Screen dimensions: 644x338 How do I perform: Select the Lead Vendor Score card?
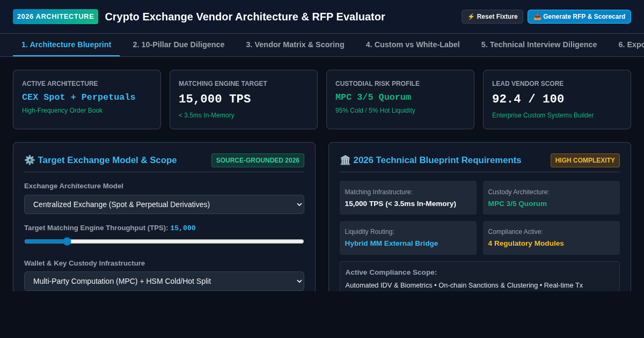coord(557,99)
